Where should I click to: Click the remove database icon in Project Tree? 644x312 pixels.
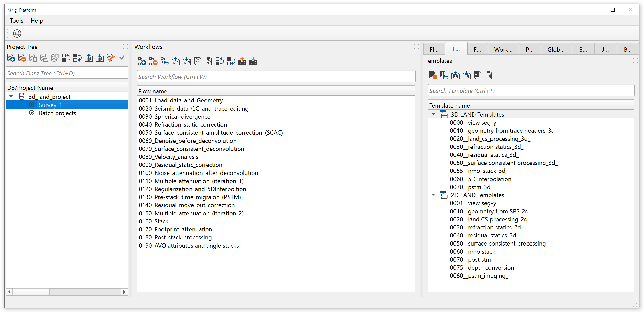tap(22, 58)
